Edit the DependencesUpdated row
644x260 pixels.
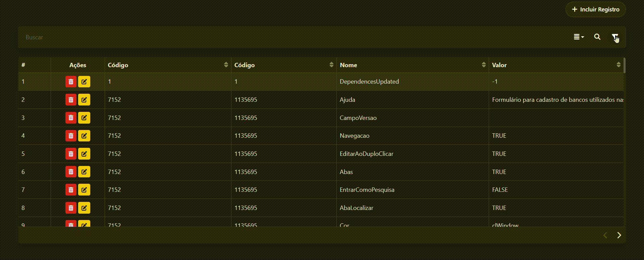click(x=84, y=82)
